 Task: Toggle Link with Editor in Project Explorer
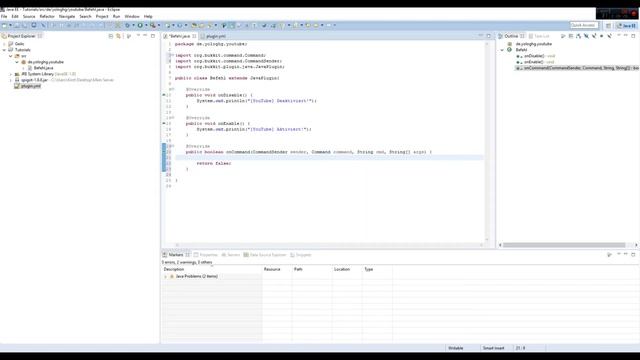tap(118, 36)
